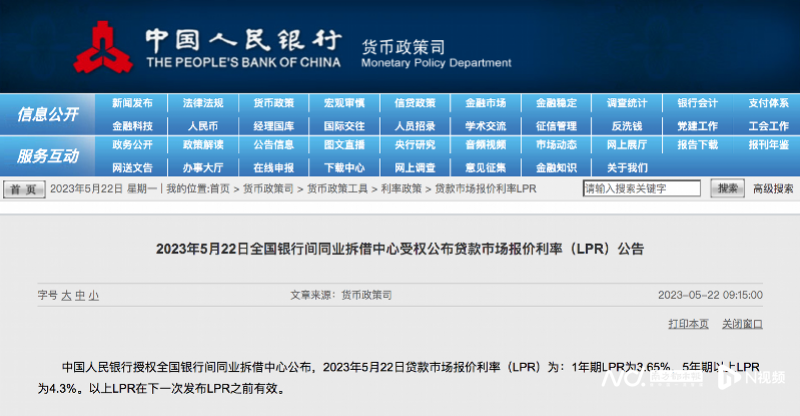Screen dimensions: 800x416
Task: Click breadcrumb link 货币政策司
Action: click(268, 189)
